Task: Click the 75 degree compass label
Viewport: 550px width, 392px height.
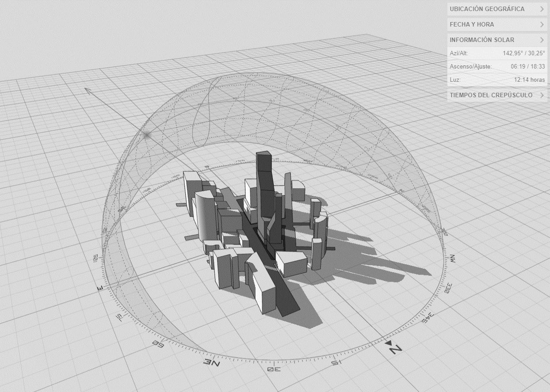Action: click(119, 317)
